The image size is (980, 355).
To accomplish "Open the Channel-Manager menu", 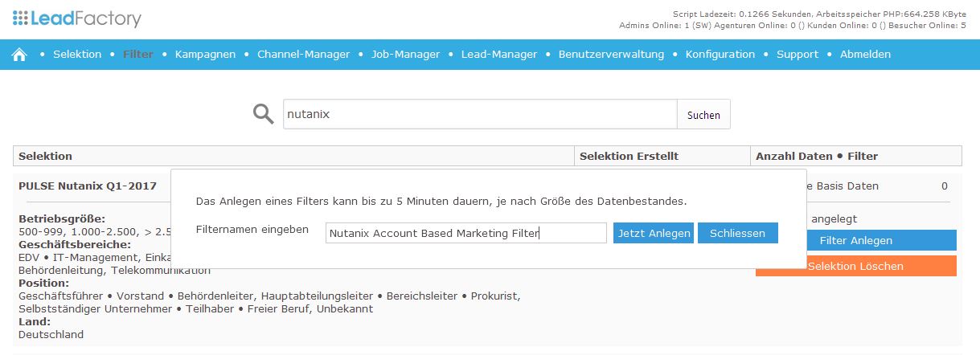I will point(303,55).
